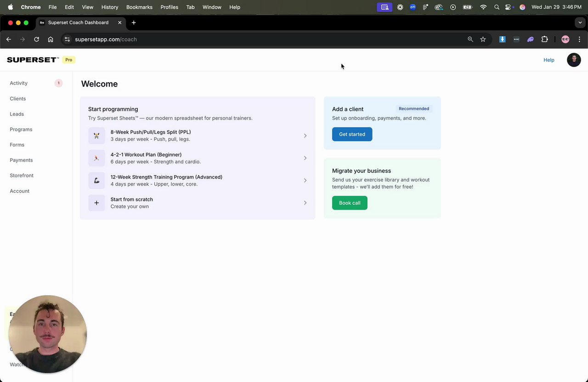Go to Clients in the sidebar
This screenshot has height=382, width=588.
click(18, 99)
